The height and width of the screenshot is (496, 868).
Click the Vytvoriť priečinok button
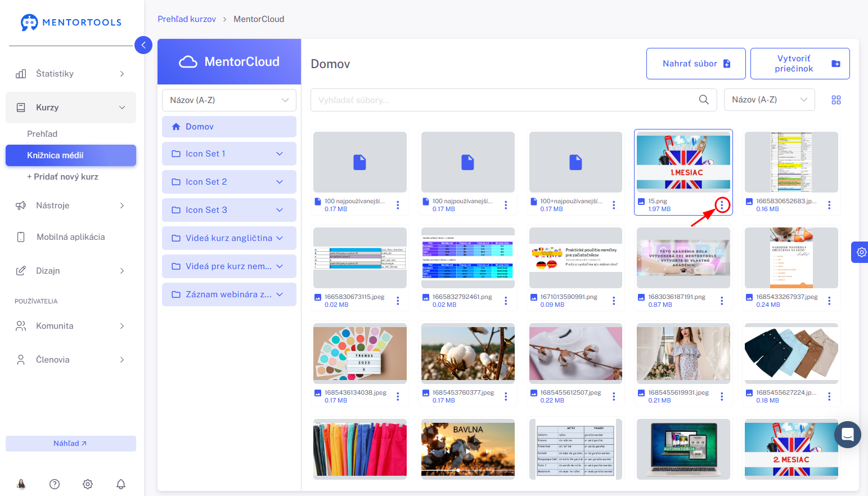click(x=800, y=64)
